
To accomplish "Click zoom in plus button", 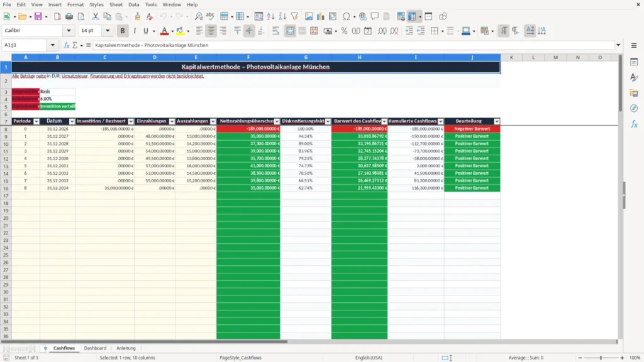I will (622, 358).
